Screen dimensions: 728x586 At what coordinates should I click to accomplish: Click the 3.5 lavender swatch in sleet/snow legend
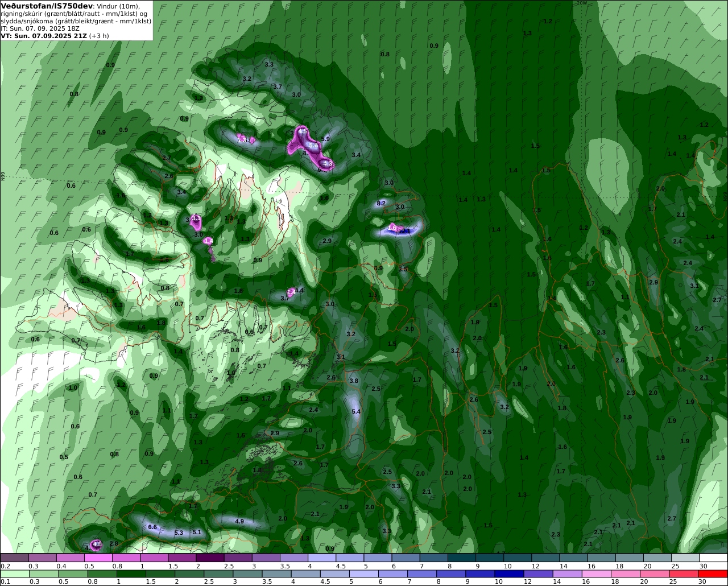294,558
